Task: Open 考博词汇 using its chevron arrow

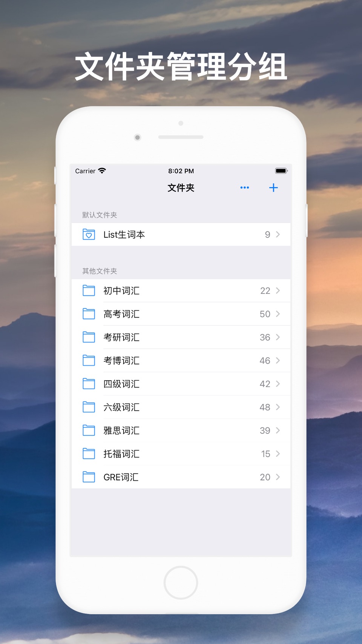Action: [278, 361]
